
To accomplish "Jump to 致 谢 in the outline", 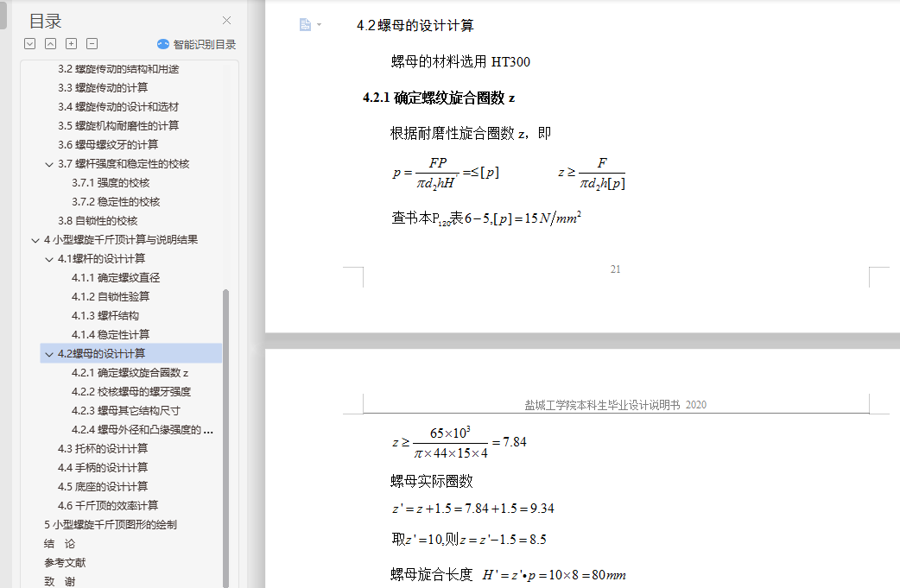I will [60, 581].
